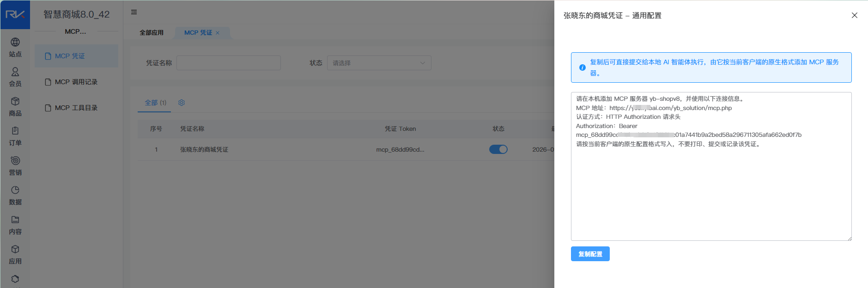Open table settings gear icon
The height and width of the screenshot is (288, 868).
click(x=182, y=103)
